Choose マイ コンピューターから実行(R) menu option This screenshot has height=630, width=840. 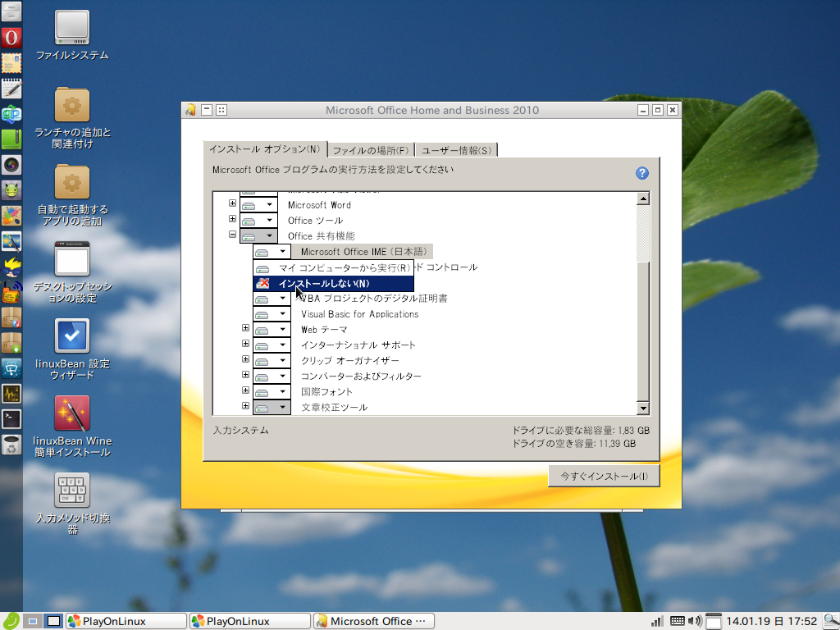point(333,268)
